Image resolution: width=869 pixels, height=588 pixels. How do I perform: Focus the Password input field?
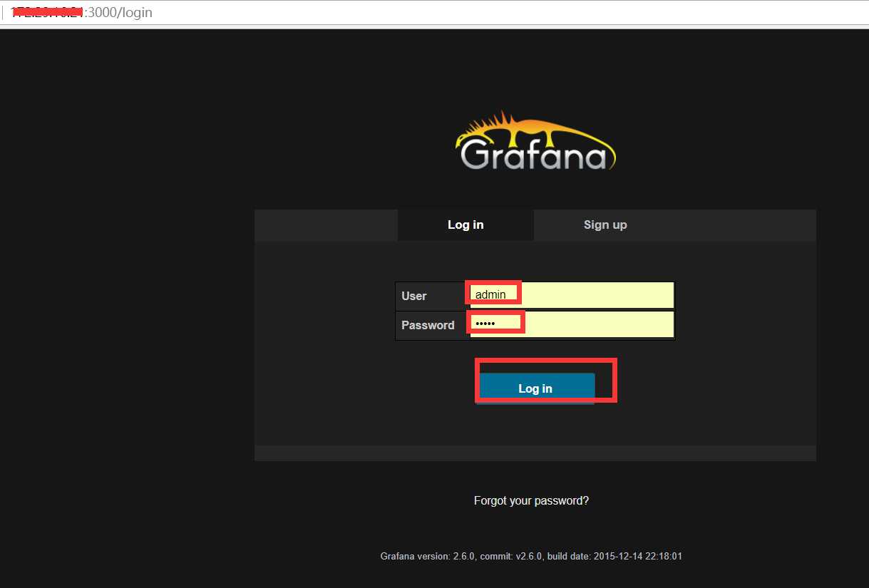[572, 324]
